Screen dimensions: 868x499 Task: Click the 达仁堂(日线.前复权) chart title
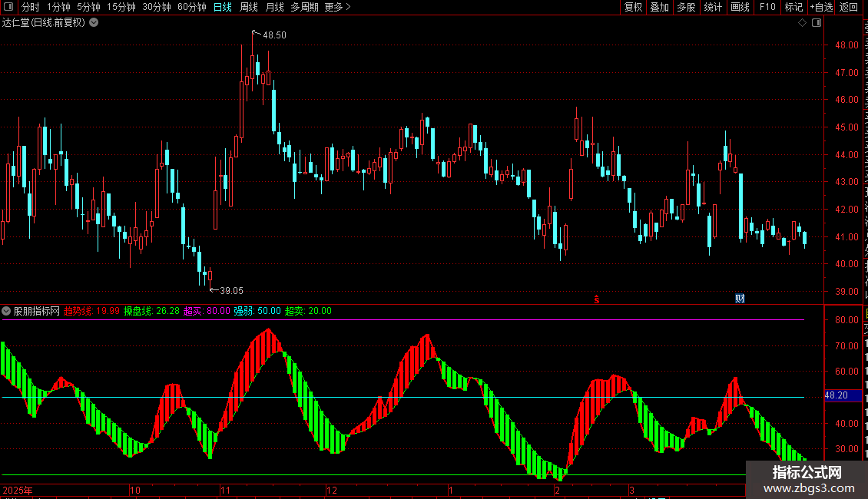pos(44,23)
